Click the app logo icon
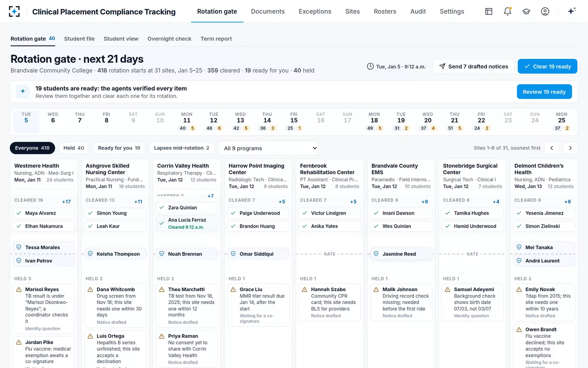Screen dimensions: 588x368 [x=14, y=11]
